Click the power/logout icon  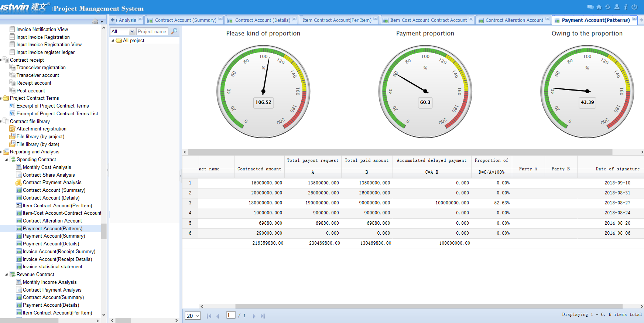pos(634,7)
